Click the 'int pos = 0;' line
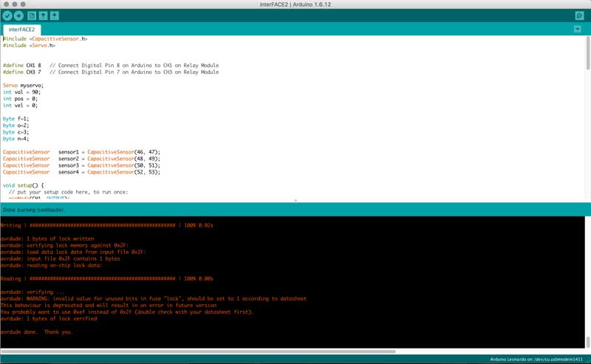Viewport: 591px width, 364px height. pos(20,99)
